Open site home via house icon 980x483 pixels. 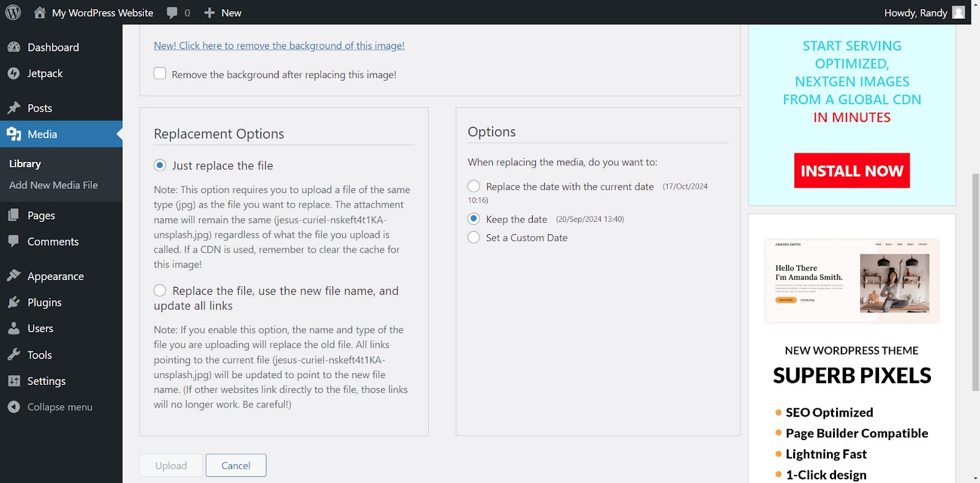pyautogui.click(x=40, y=12)
